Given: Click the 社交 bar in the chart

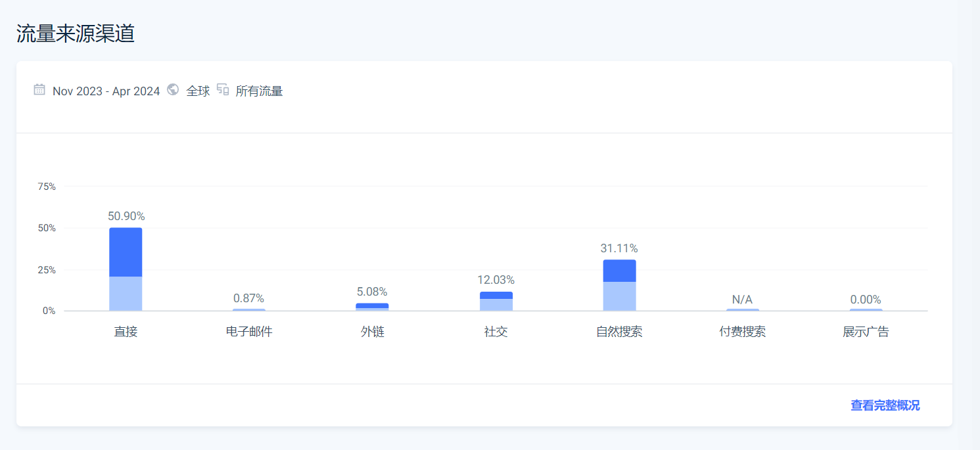Looking at the screenshot, I should (x=496, y=301).
